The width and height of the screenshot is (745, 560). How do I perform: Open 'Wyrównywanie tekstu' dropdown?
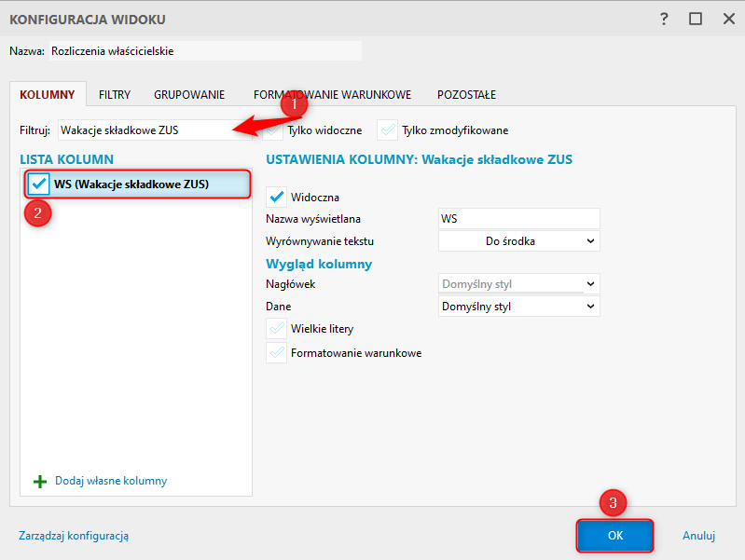(x=518, y=240)
